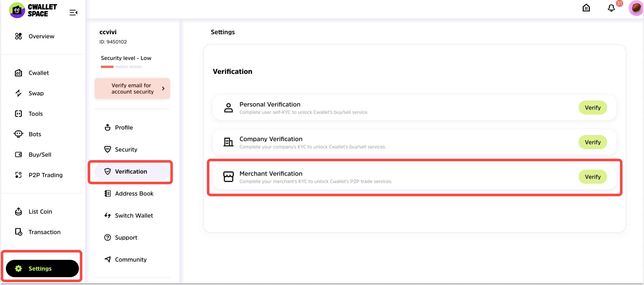The height and width of the screenshot is (285, 644).
Task: Go to P2P Trading
Action: [45, 175]
